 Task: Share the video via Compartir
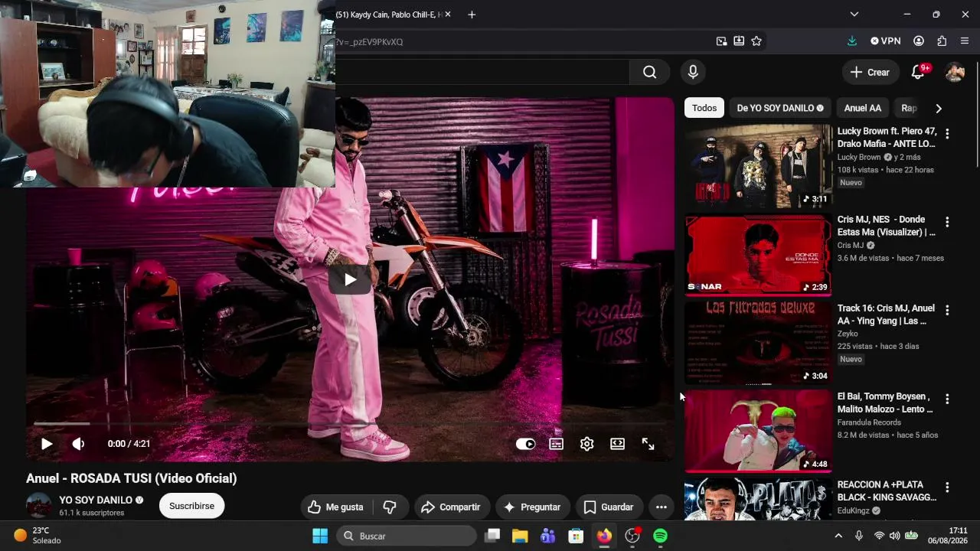coord(451,507)
